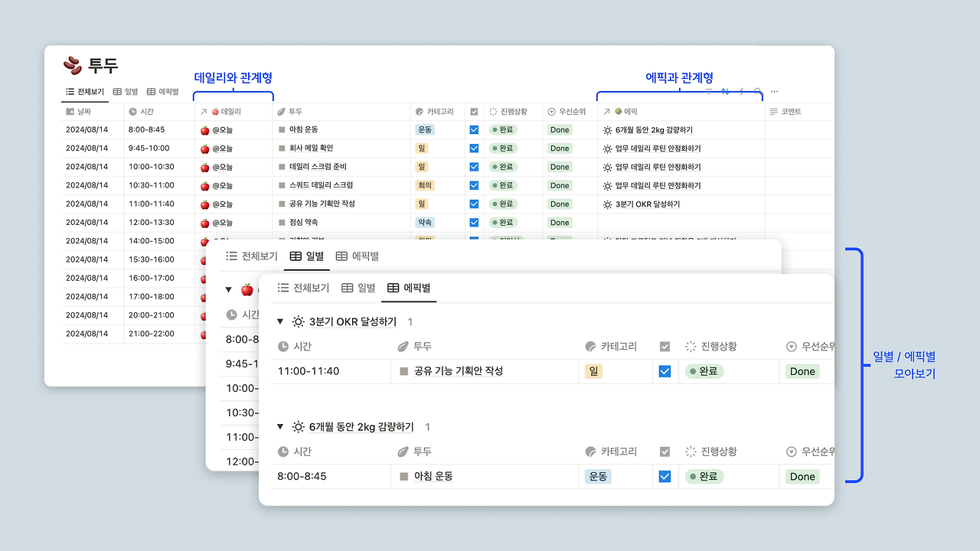Screen dimensions: 980x551
Task: Click the calendar icon on the 날짜 column
Action: pyautogui.click(x=69, y=111)
